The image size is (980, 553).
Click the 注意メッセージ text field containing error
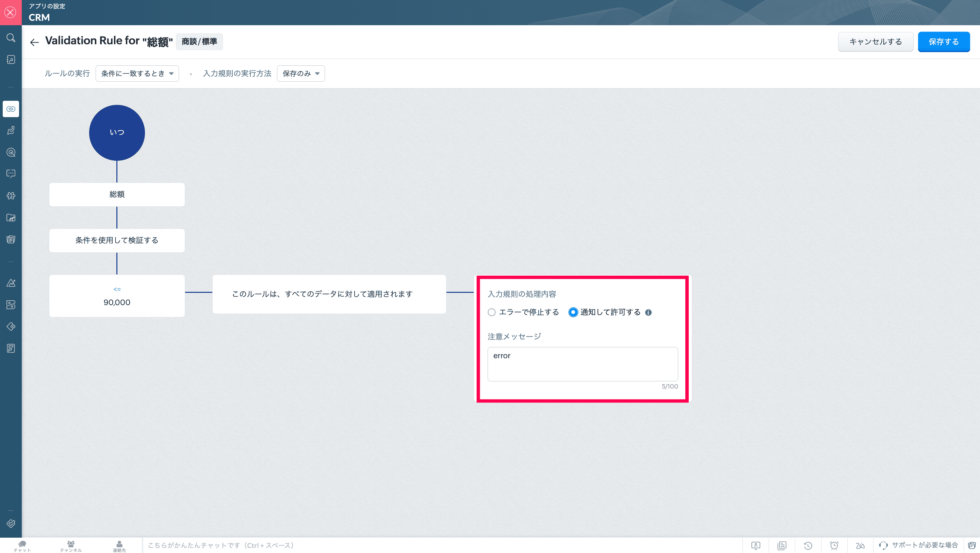(583, 364)
